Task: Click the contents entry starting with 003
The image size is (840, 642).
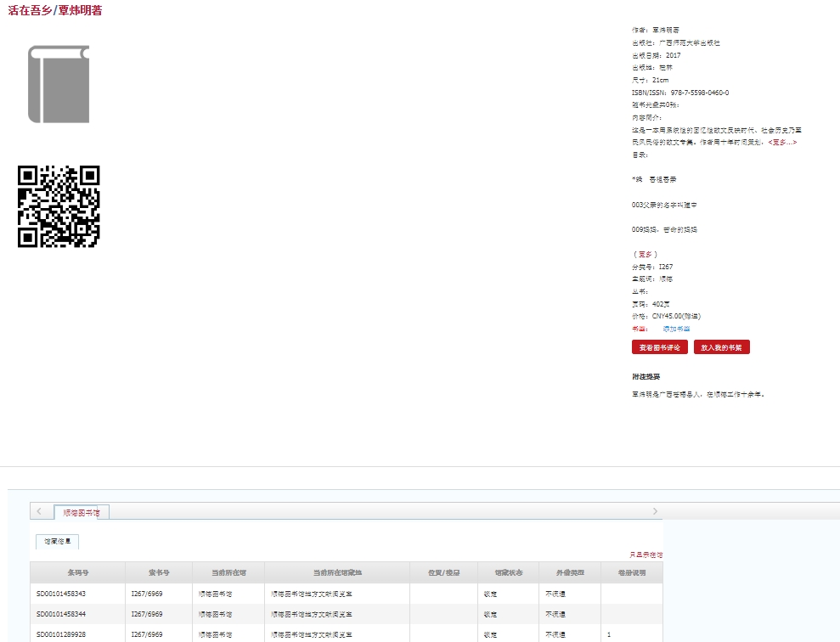Action: tap(664, 205)
